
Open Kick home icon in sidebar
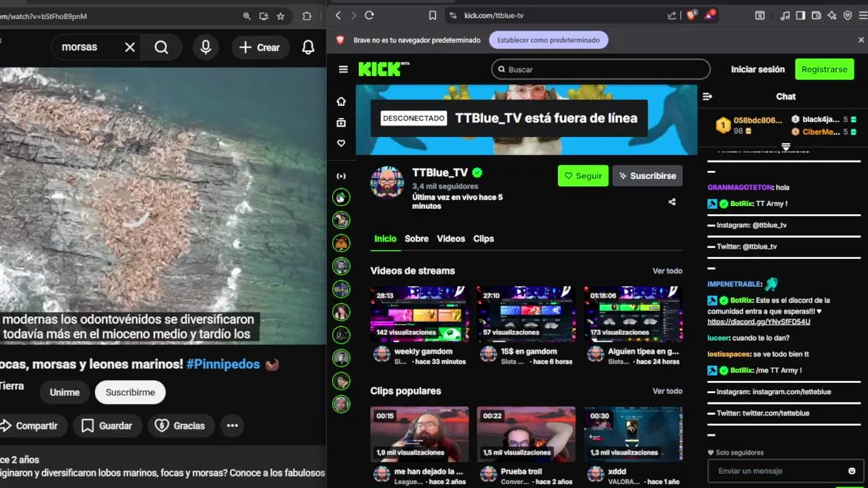coord(341,102)
